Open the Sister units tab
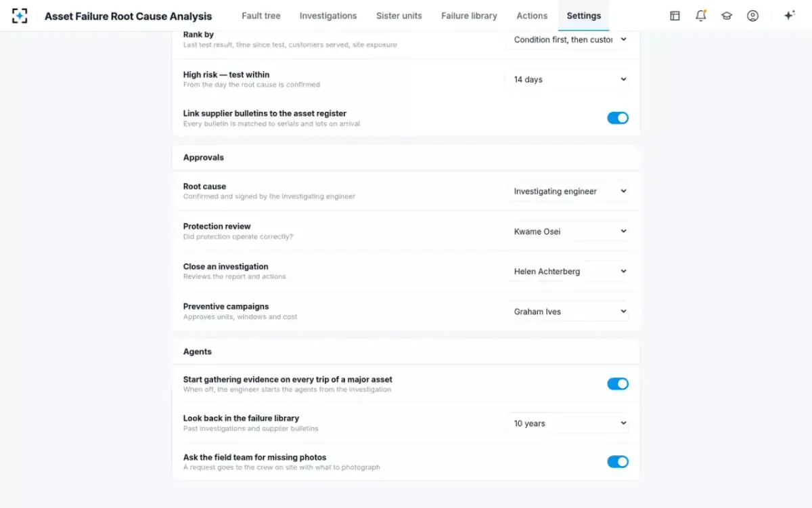 point(399,16)
